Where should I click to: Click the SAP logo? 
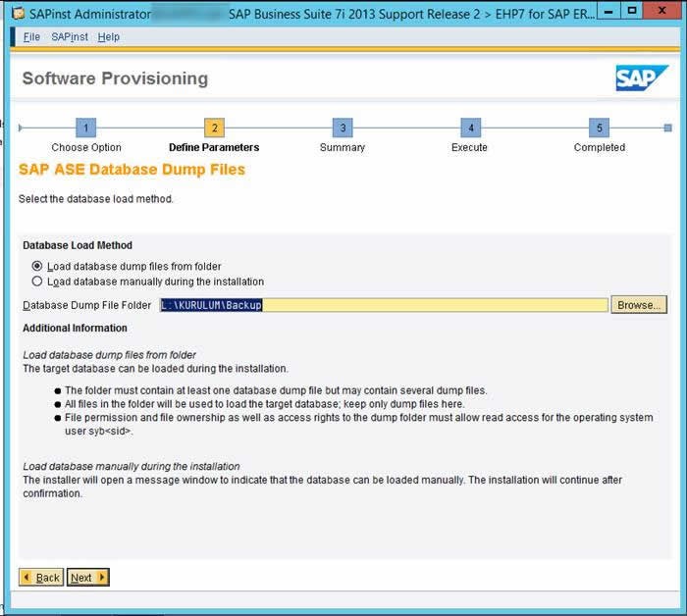tap(642, 77)
